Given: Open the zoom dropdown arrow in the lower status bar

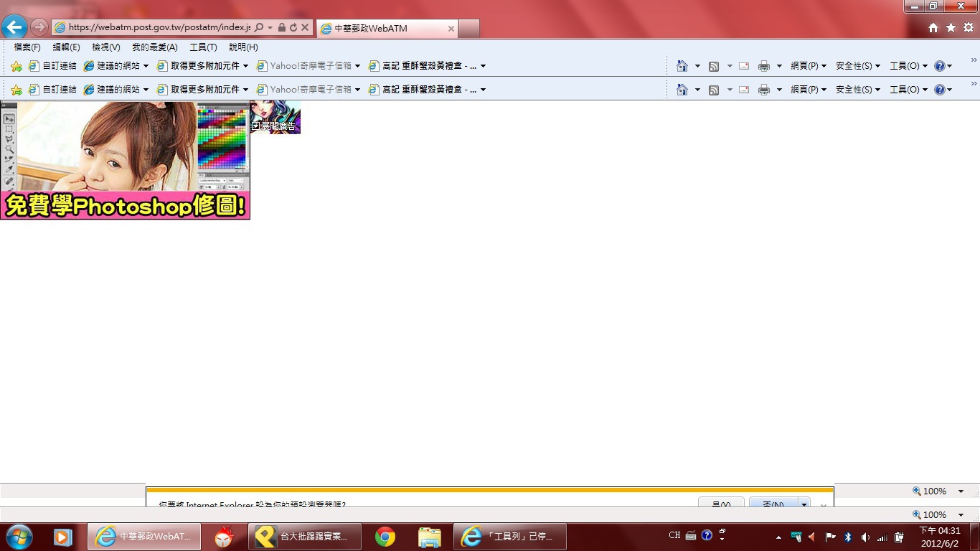Looking at the screenshot, I should [961, 515].
